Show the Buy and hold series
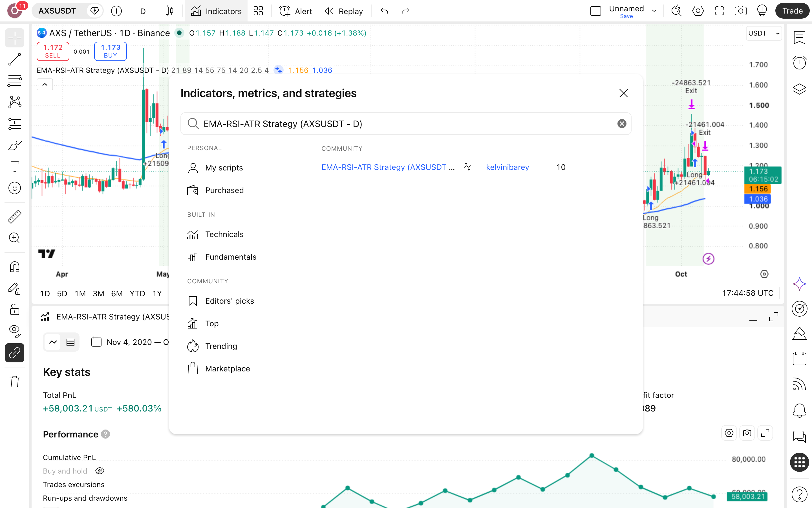This screenshot has width=812, height=508. [x=100, y=471]
